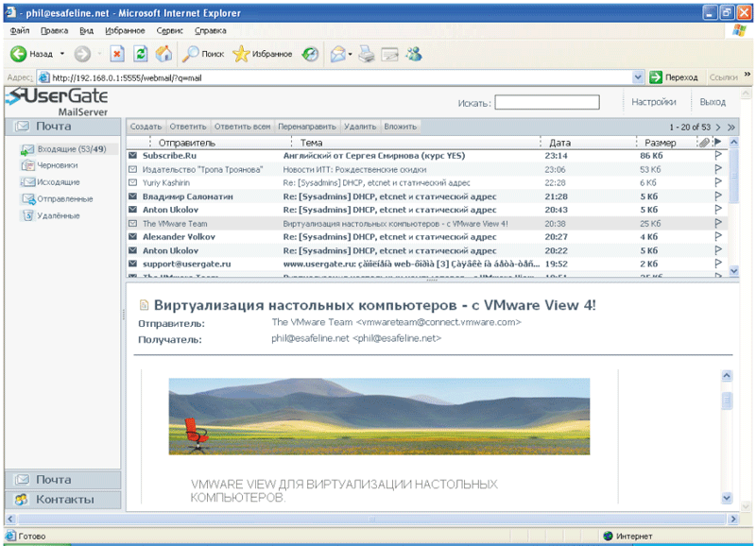Image resolution: width=756 pixels, height=546 pixels.
Task: Open the Назад history dropdown arrow
Action: click(62, 54)
